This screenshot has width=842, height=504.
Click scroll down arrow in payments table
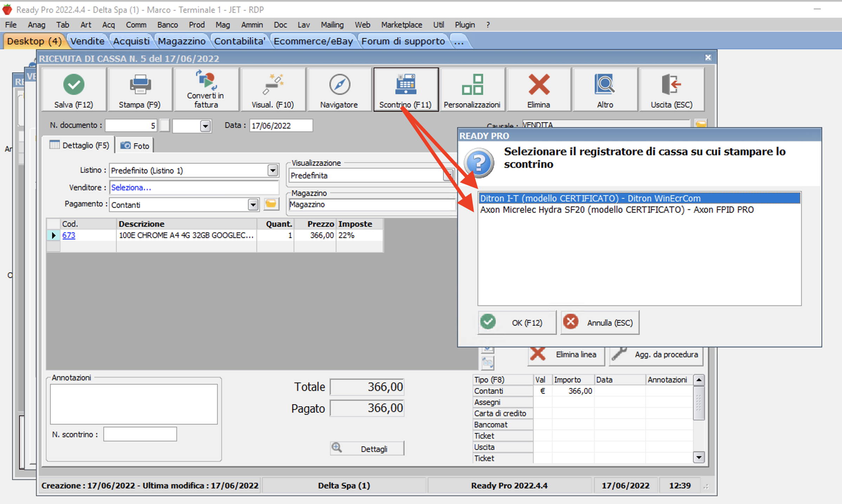coord(699,457)
